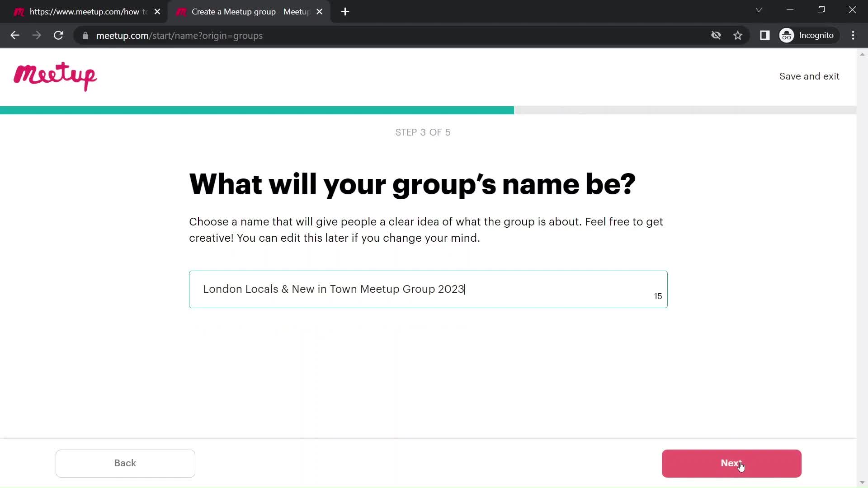Click the browser back navigation arrow
Screen dimensions: 868x488
click(x=15, y=36)
